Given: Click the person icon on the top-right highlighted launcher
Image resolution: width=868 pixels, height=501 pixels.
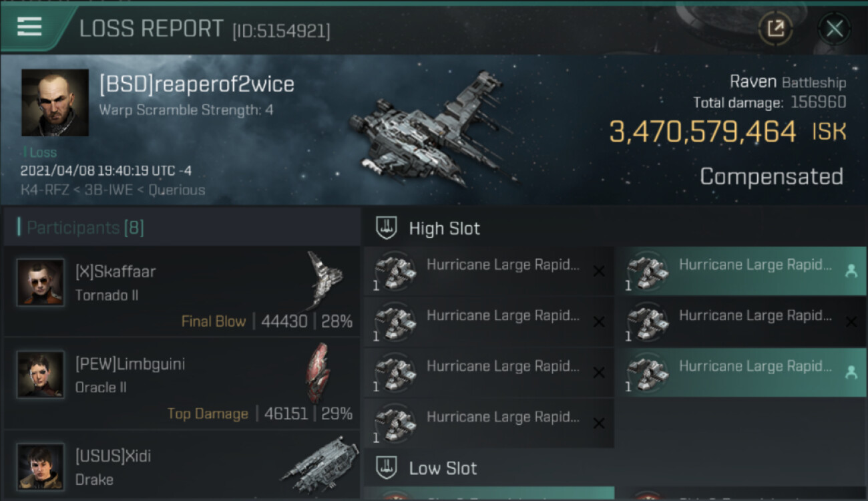Looking at the screenshot, I should pyautogui.click(x=851, y=271).
